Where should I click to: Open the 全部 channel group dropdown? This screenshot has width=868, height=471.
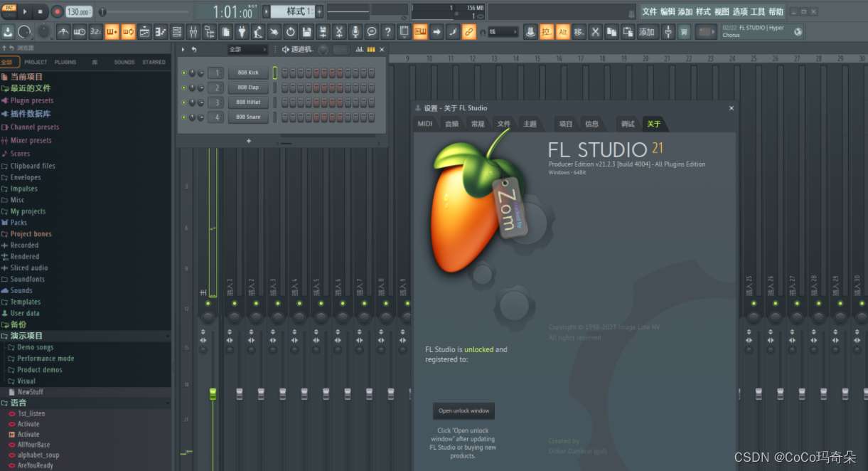(x=247, y=50)
